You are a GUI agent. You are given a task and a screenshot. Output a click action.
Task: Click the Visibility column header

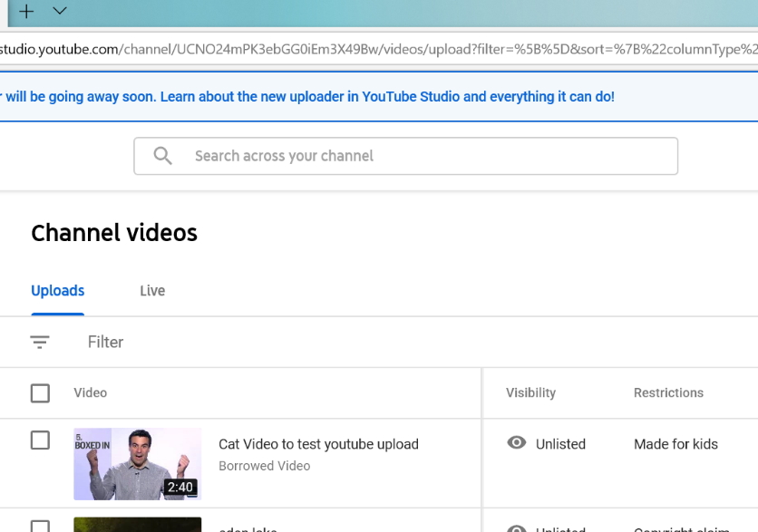click(530, 392)
